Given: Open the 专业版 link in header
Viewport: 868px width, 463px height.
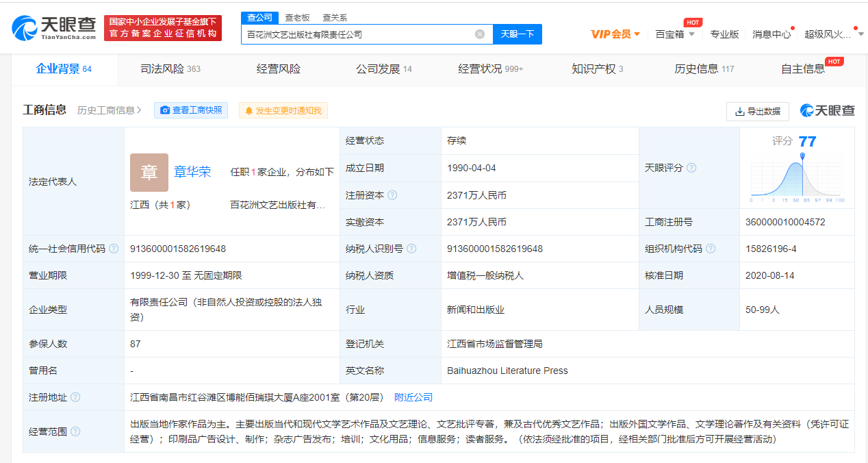Looking at the screenshot, I should (724, 34).
